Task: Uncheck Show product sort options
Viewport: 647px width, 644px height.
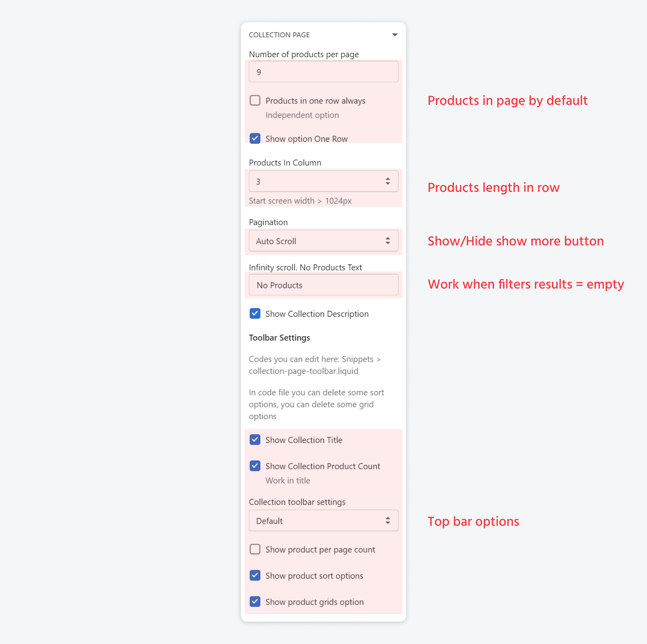Action: point(255,575)
